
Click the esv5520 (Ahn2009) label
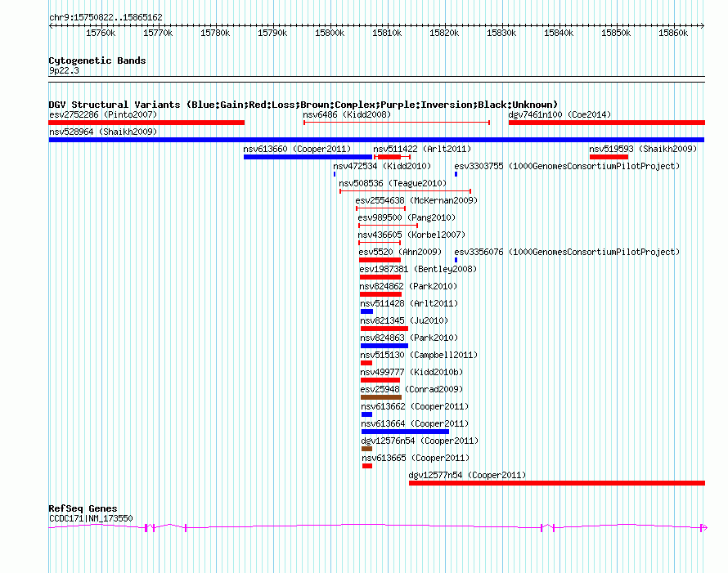click(400, 252)
